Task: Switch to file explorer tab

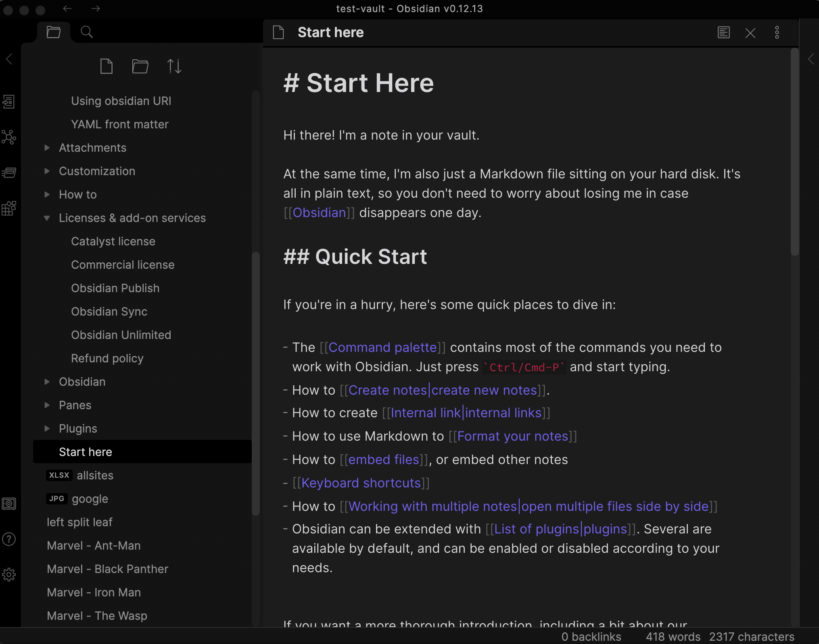Action: (54, 32)
